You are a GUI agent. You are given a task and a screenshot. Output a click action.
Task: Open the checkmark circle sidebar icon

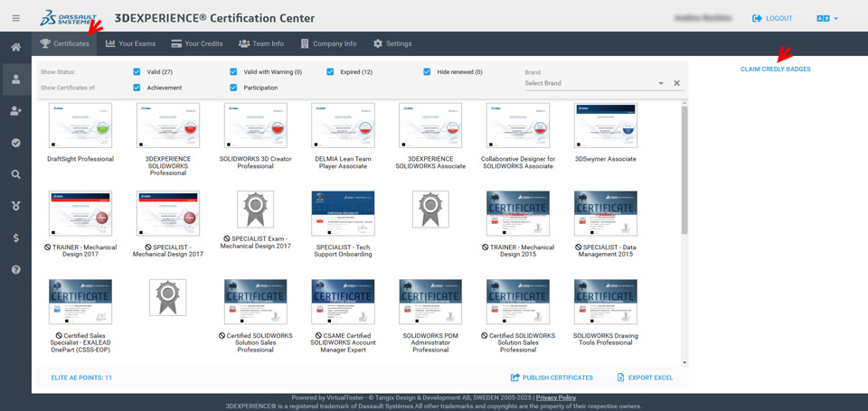coord(15,143)
